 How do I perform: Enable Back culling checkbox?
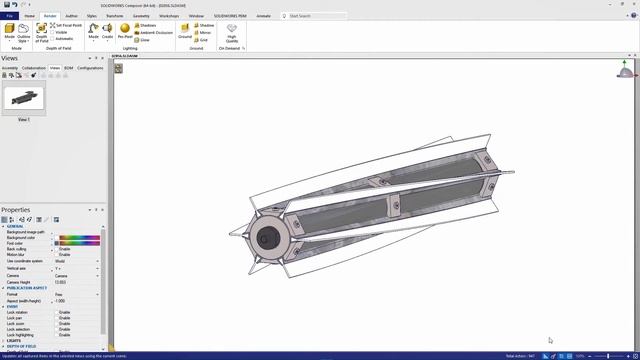point(57,249)
